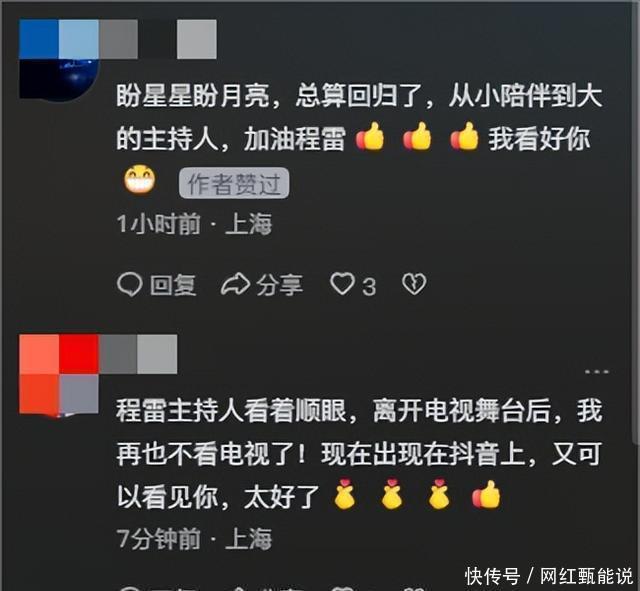This screenshot has width=640, height=591.
Task: Click the like count number 3
Action: click(x=369, y=286)
